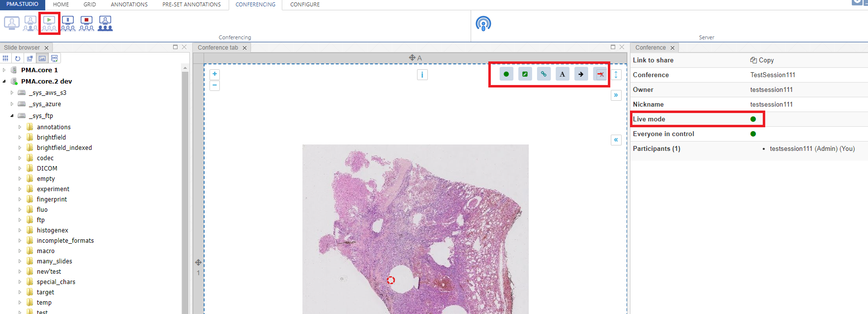Image resolution: width=868 pixels, height=314 pixels.
Task: Click the start conference play icon
Action: (49, 23)
